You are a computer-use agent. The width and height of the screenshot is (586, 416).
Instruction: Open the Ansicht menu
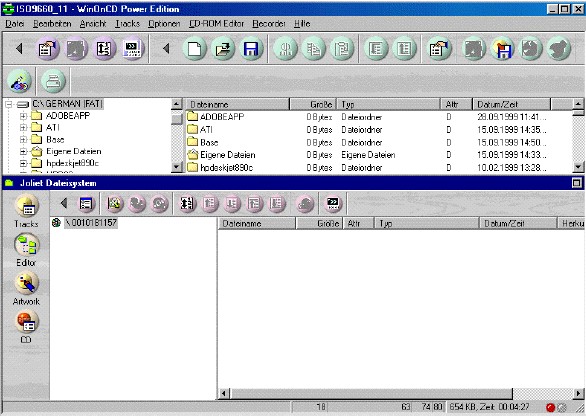click(x=93, y=24)
